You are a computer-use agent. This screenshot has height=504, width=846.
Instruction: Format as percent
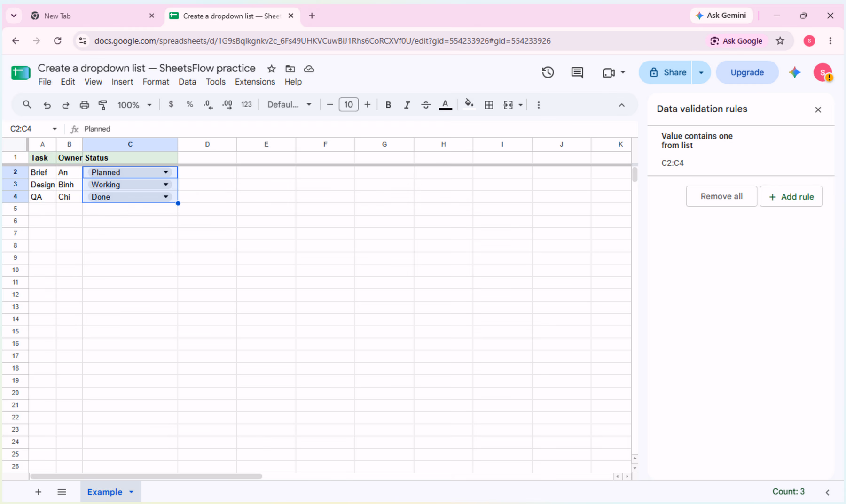pyautogui.click(x=190, y=104)
